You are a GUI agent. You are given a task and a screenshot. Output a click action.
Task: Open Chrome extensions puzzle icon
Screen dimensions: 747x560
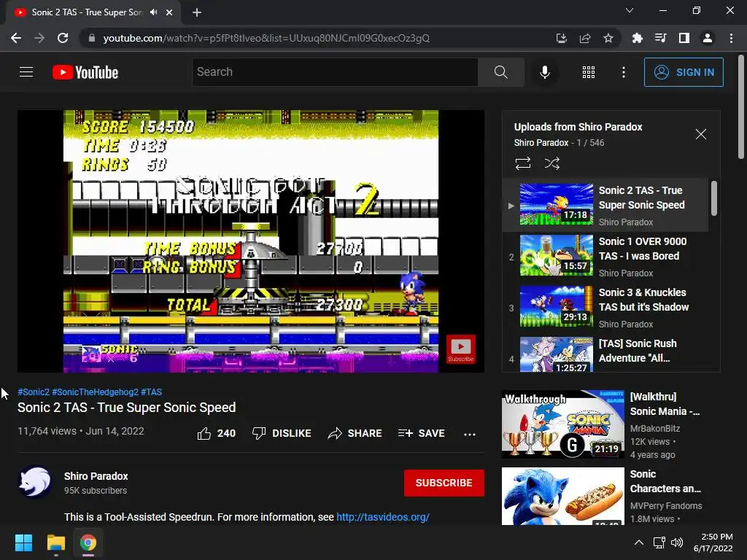point(637,38)
